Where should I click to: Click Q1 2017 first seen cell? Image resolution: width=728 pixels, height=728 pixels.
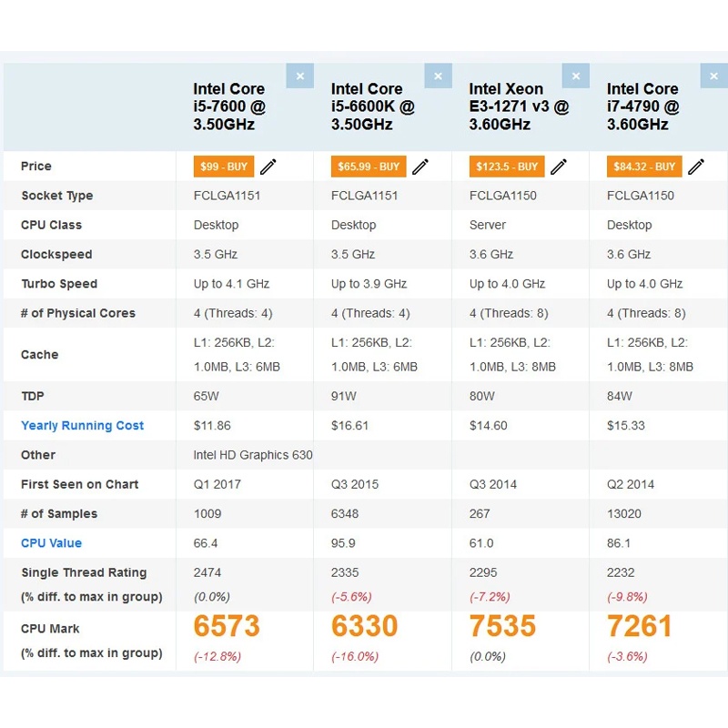tap(217, 485)
